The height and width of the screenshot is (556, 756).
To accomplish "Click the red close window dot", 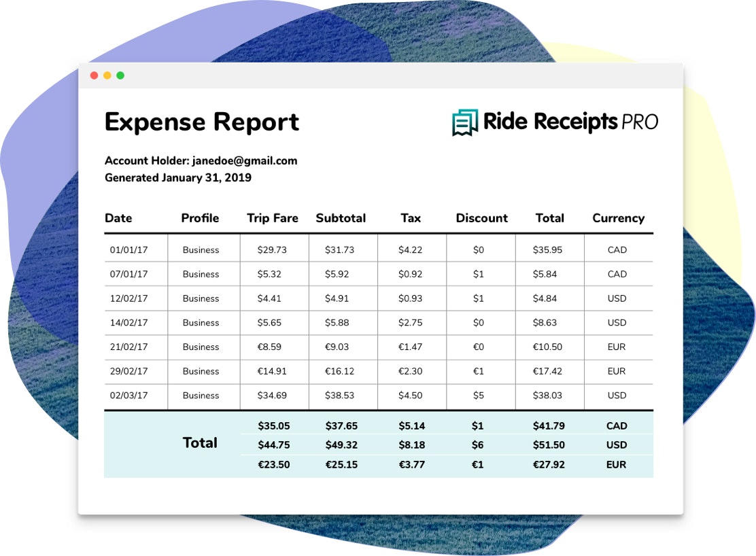I will (x=94, y=75).
